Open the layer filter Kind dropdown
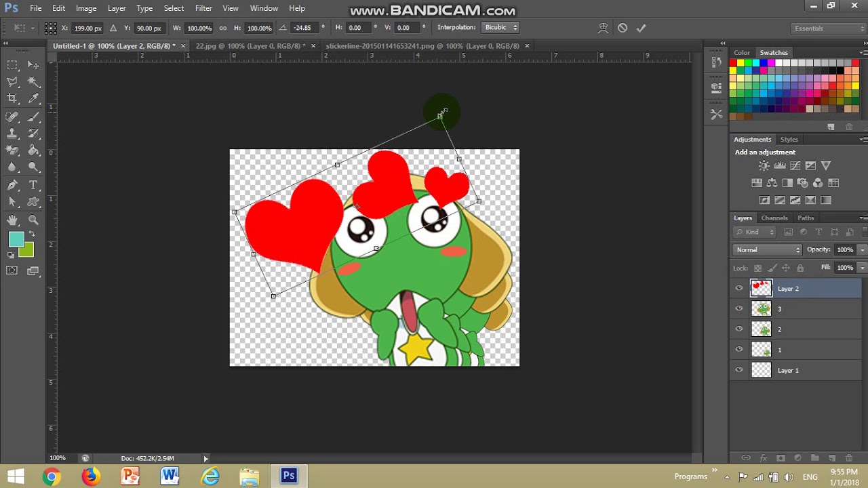Screen dimensions: 868x488 click(755, 232)
